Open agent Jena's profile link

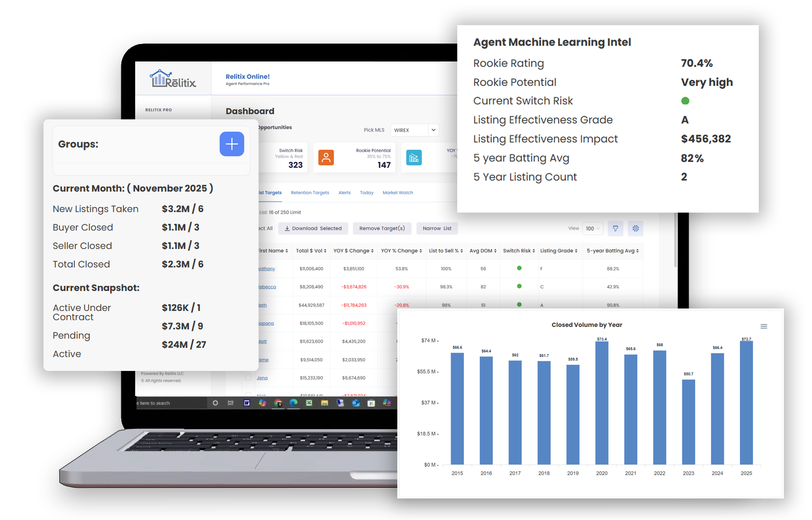(x=262, y=378)
